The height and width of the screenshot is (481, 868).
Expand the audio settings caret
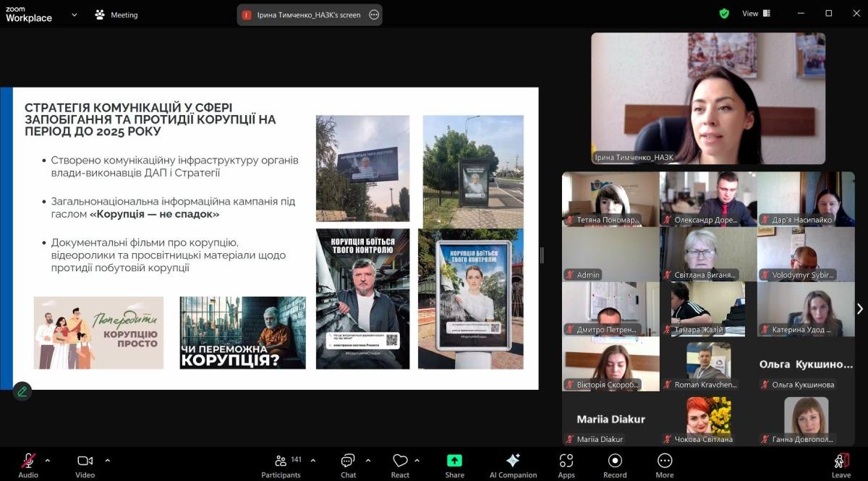point(48,460)
